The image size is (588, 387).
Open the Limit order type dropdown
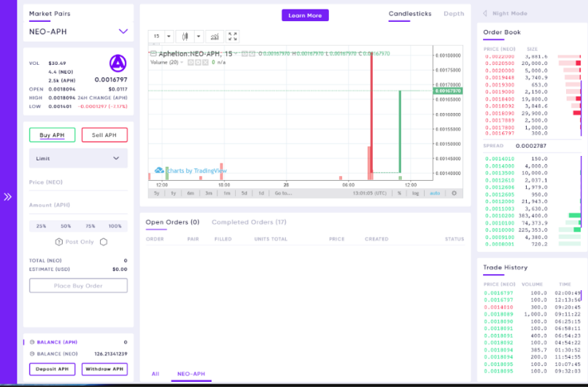[x=78, y=158]
